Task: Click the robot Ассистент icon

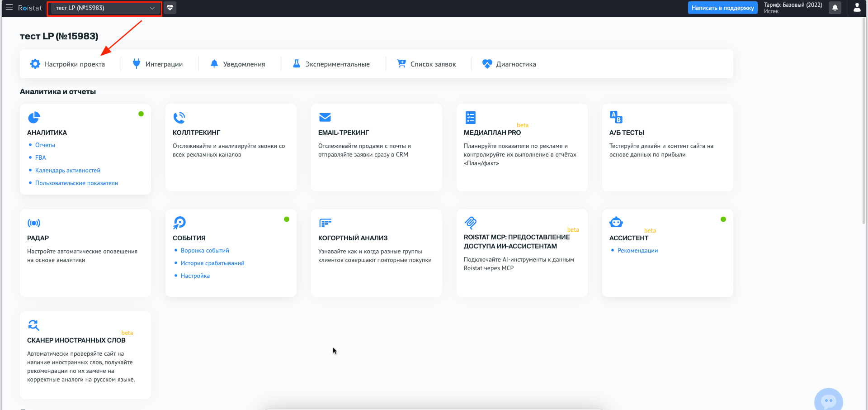Action: (x=616, y=222)
